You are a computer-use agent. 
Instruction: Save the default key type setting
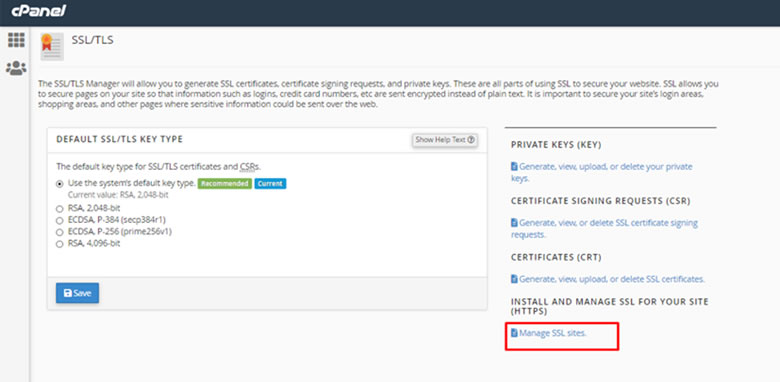tap(77, 293)
